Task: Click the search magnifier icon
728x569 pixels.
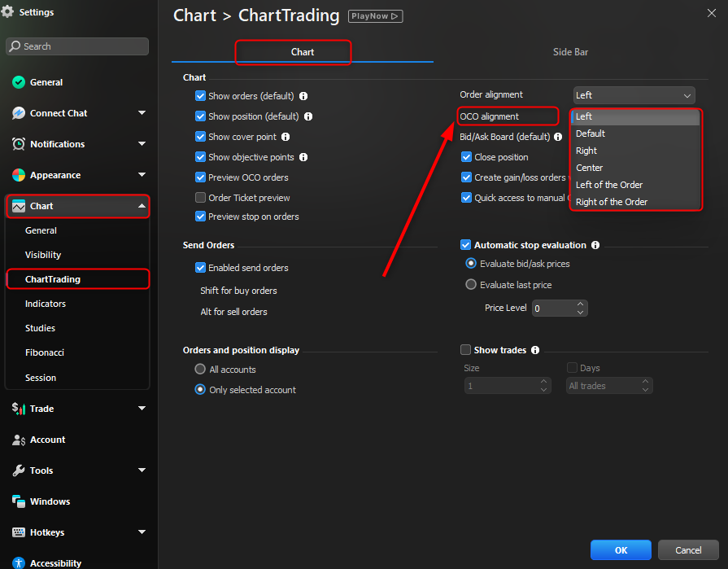Action: coord(15,46)
